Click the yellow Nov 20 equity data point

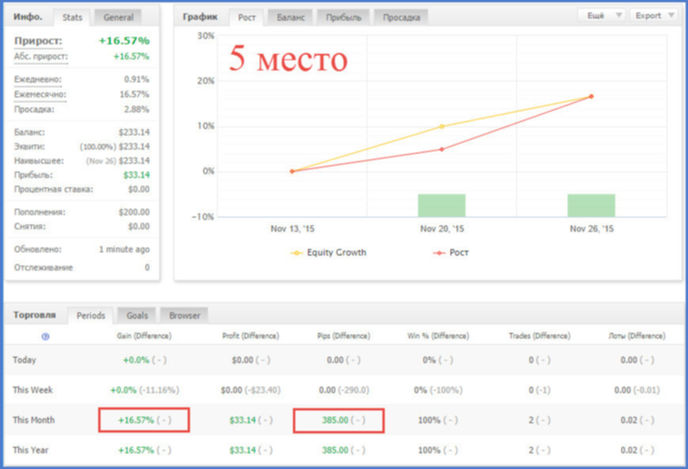click(442, 126)
